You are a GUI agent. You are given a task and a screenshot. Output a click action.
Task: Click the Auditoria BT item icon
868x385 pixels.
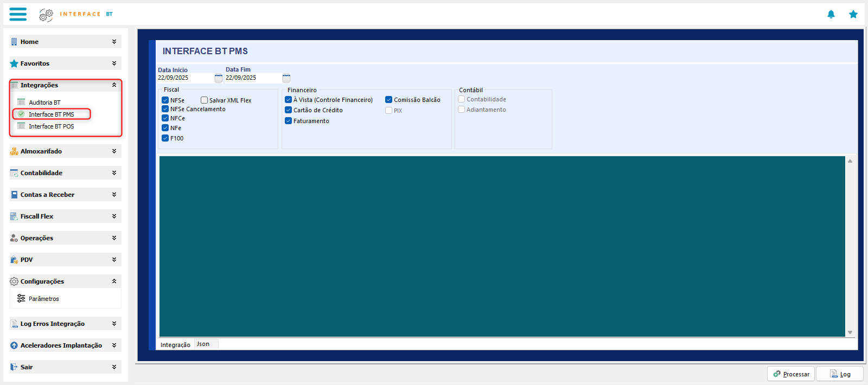click(21, 102)
